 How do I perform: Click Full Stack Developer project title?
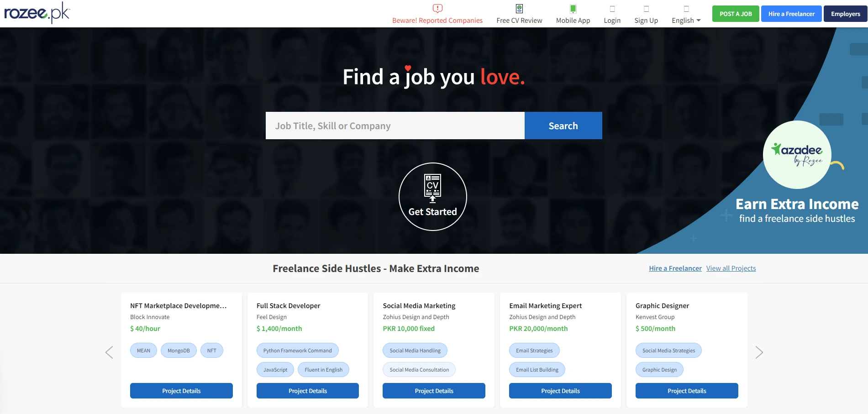click(289, 306)
